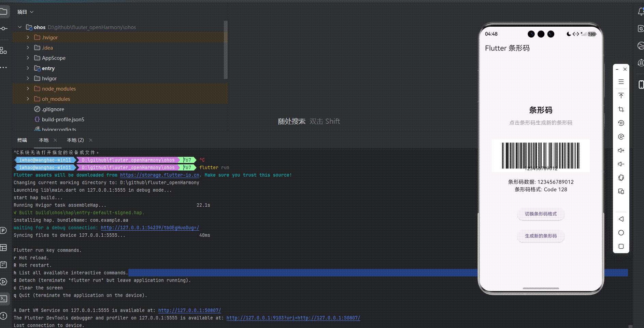644x328 pixels.
Task: Expand the node_modules folder
Action: (28, 88)
